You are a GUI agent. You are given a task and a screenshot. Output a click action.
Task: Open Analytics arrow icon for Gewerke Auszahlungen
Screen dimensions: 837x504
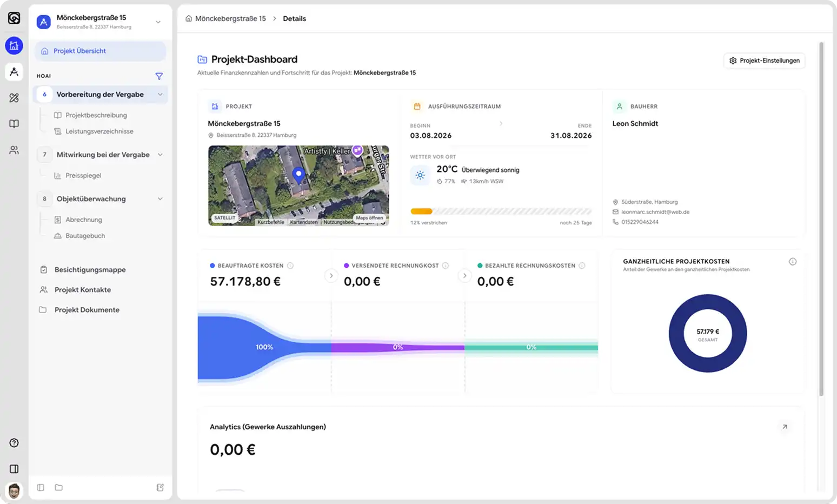click(x=785, y=427)
